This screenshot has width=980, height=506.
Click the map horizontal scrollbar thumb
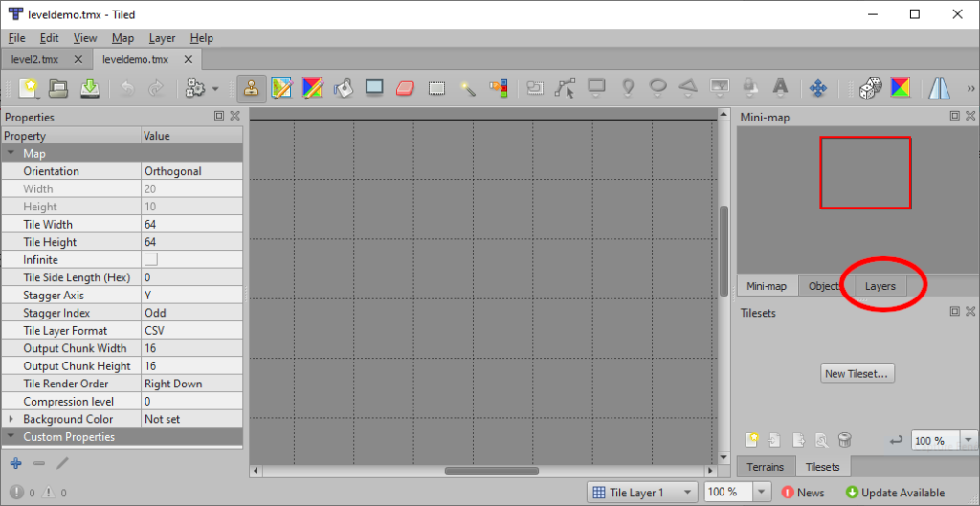click(x=491, y=471)
